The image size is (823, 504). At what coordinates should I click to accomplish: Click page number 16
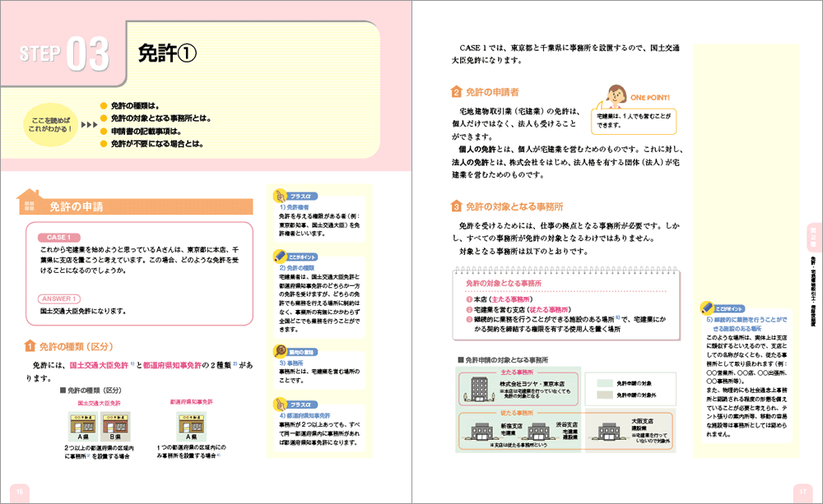point(20,492)
